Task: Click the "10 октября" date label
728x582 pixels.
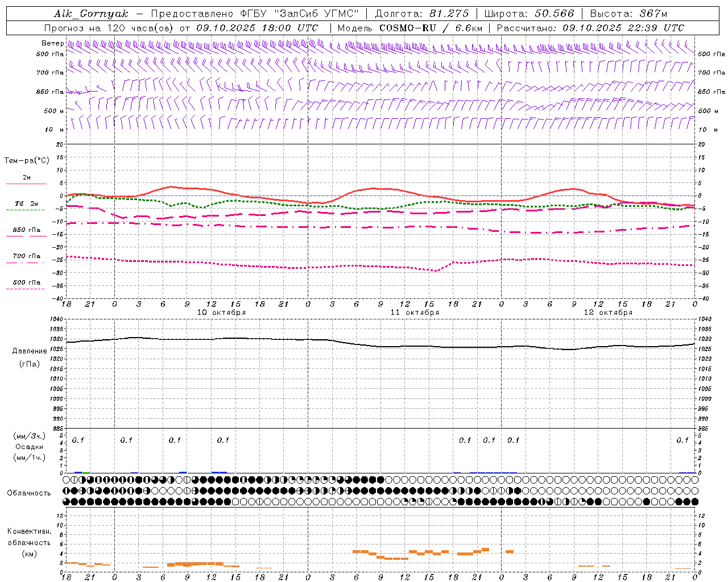Action: click(x=221, y=313)
